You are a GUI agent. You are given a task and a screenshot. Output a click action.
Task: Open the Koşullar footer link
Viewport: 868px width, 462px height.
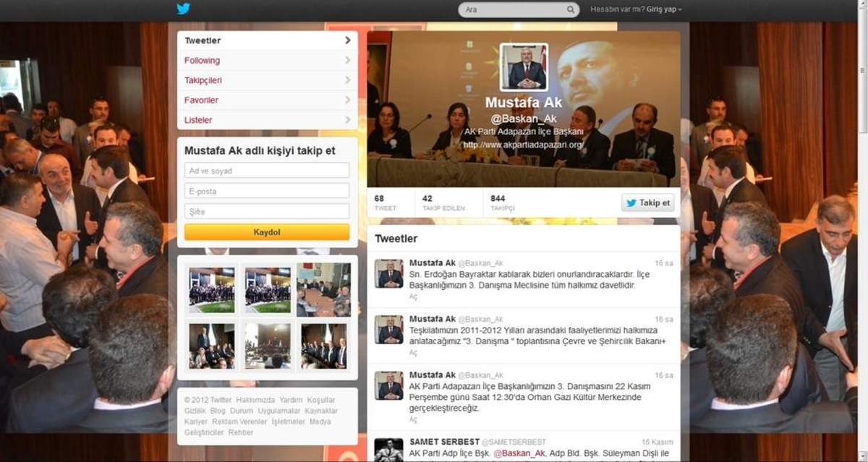321,400
